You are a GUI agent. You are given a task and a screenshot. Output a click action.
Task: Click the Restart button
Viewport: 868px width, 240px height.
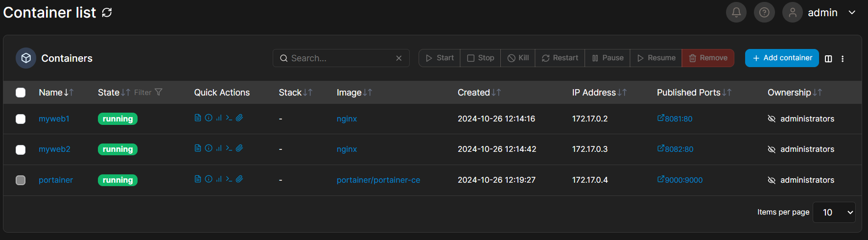pyautogui.click(x=560, y=58)
